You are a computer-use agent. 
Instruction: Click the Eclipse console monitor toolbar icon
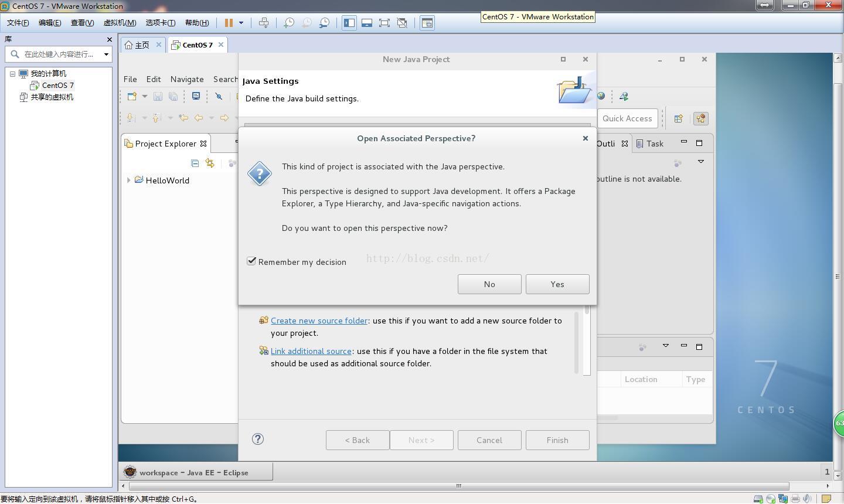click(196, 97)
